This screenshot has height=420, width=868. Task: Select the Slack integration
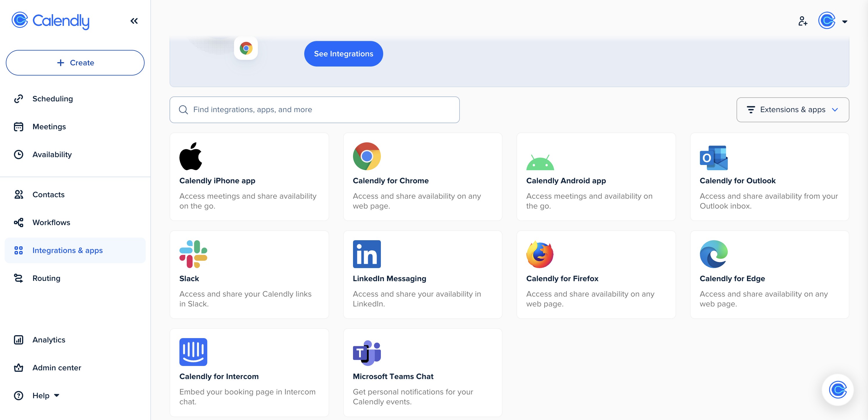[249, 274]
